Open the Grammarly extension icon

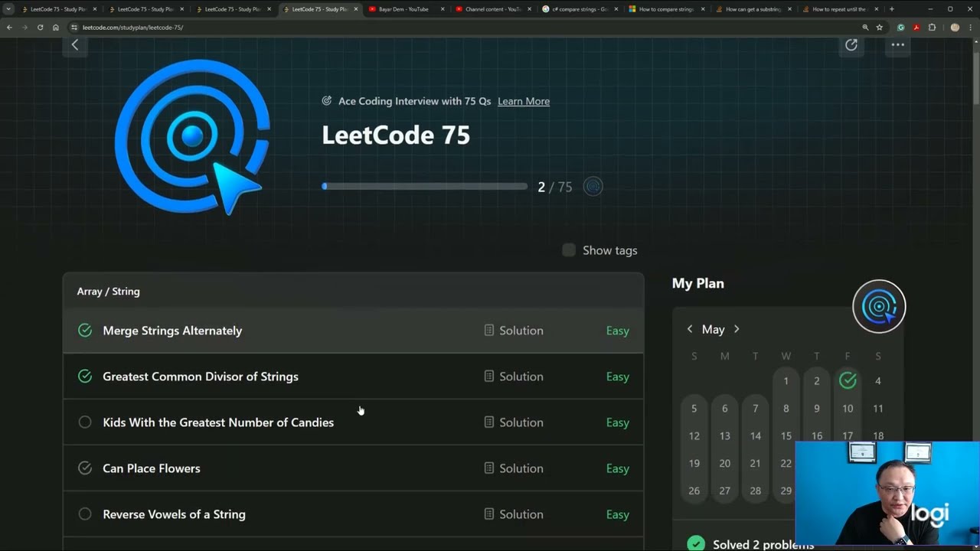[901, 28]
